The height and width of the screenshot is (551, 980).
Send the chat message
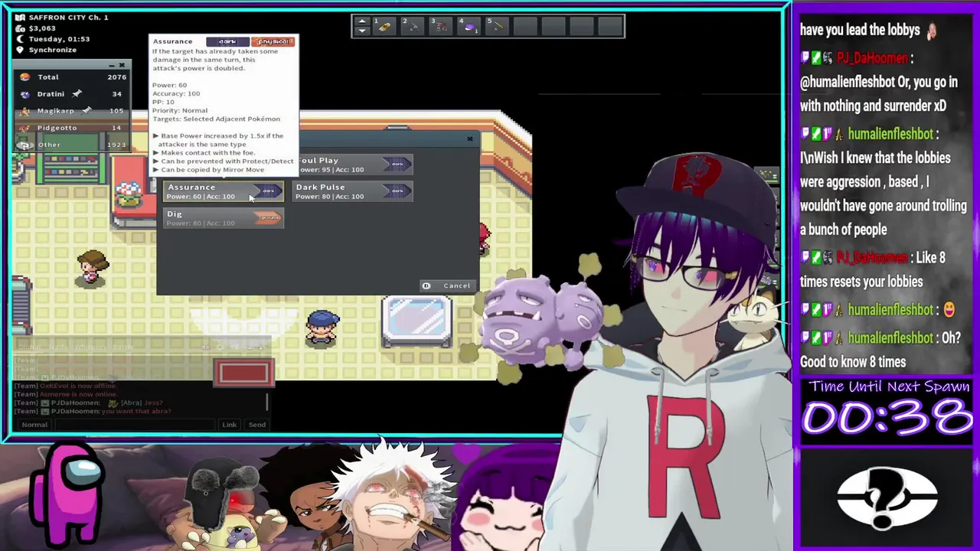[256, 425]
